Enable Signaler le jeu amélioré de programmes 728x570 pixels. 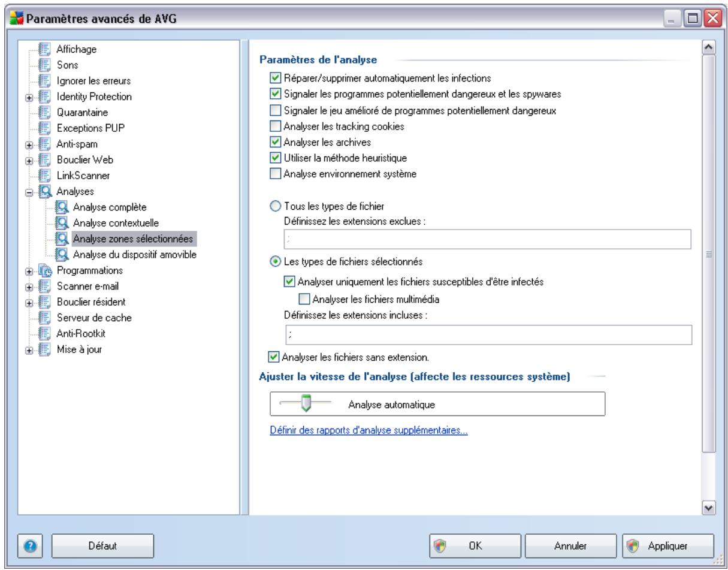pos(275,110)
